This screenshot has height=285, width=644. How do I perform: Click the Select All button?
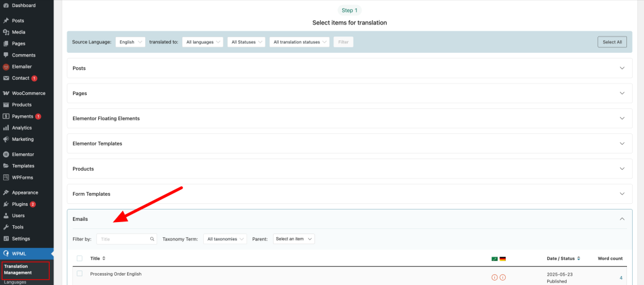click(612, 42)
